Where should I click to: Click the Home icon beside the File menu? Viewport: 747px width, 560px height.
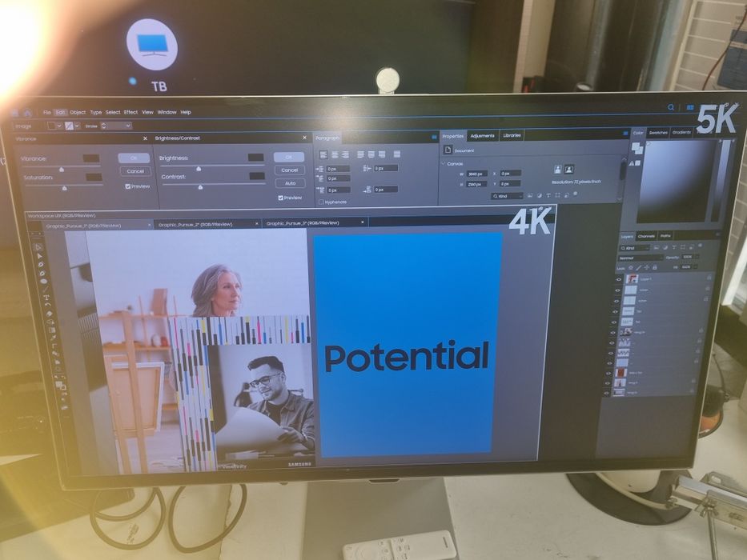click(28, 113)
